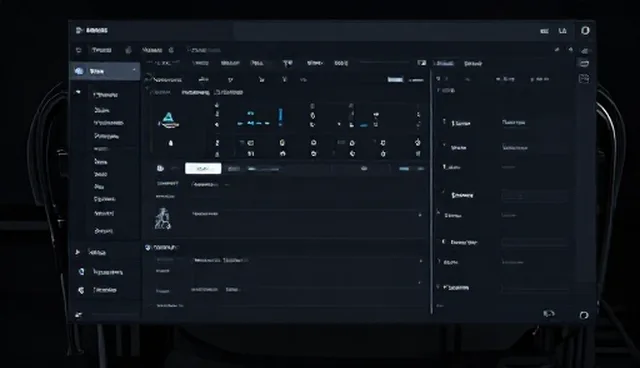Toggle the blue switch right of the white button
Screen dimensions: 640x368
click(x=404, y=168)
